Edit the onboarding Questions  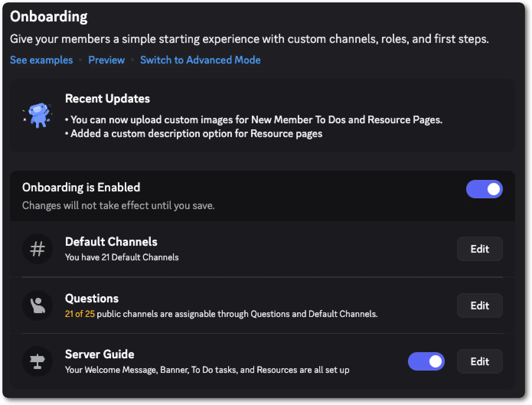click(x=480, y=305)
